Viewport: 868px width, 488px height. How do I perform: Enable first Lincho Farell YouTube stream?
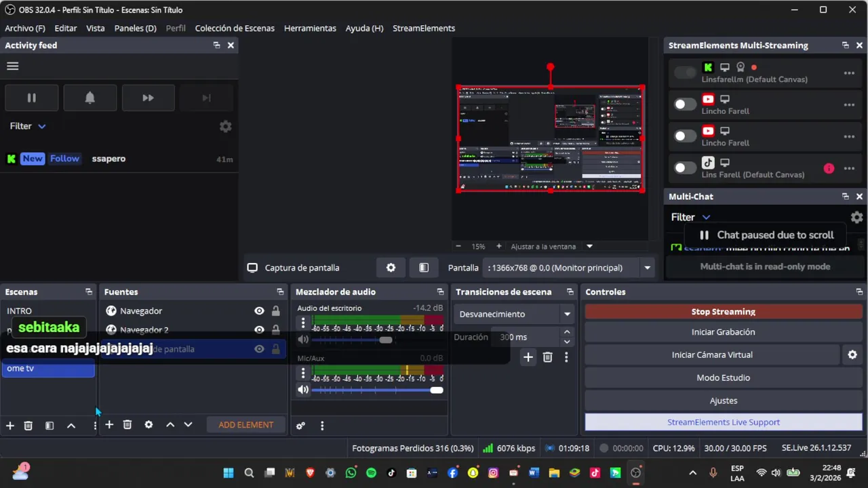coord(685,104)
